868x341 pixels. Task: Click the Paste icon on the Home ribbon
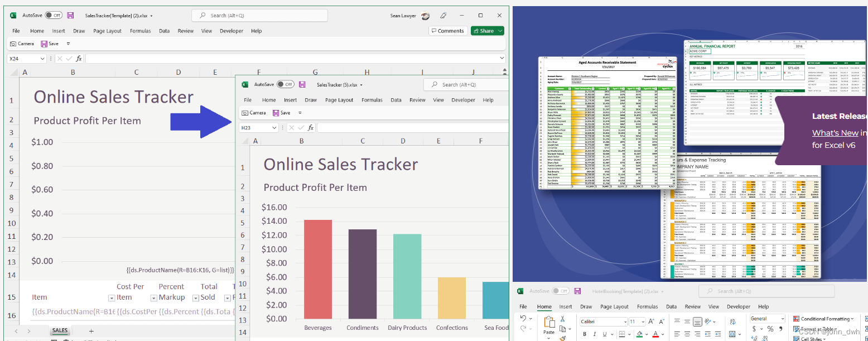(x=549, y=323)
